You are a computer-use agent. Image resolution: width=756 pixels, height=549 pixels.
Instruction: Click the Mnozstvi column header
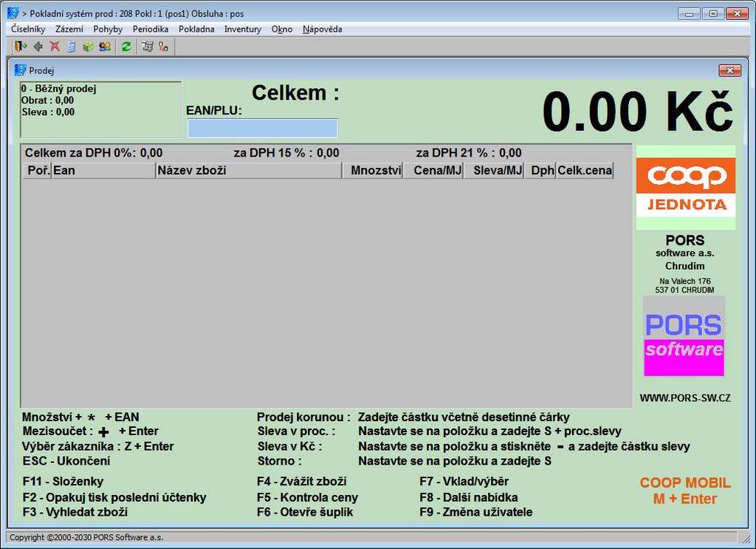click(372, 170)
